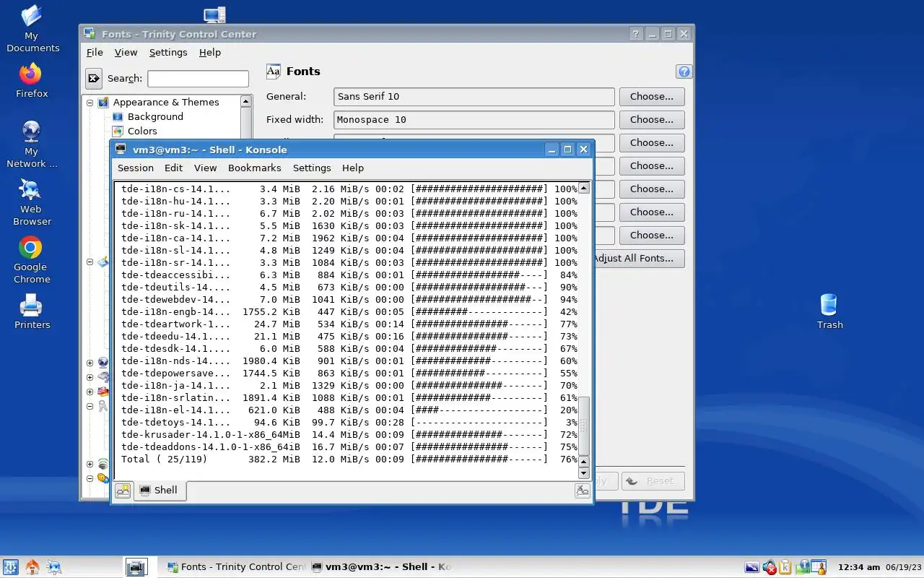
Task: Click the tree panel scroll up arrow
Action: click(x=246, y=101)
